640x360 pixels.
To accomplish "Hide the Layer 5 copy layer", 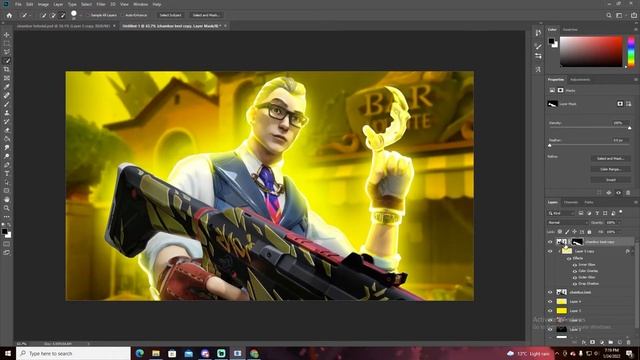I will tap(550, 251).
